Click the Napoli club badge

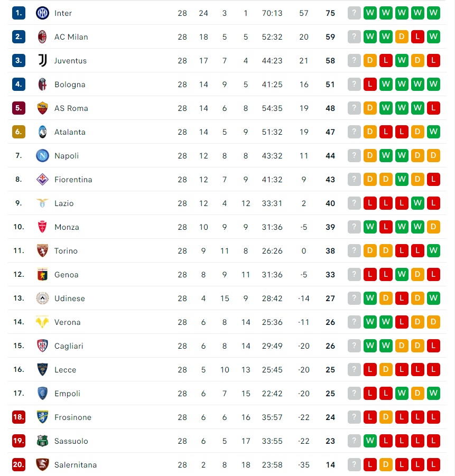pos(42,155)
